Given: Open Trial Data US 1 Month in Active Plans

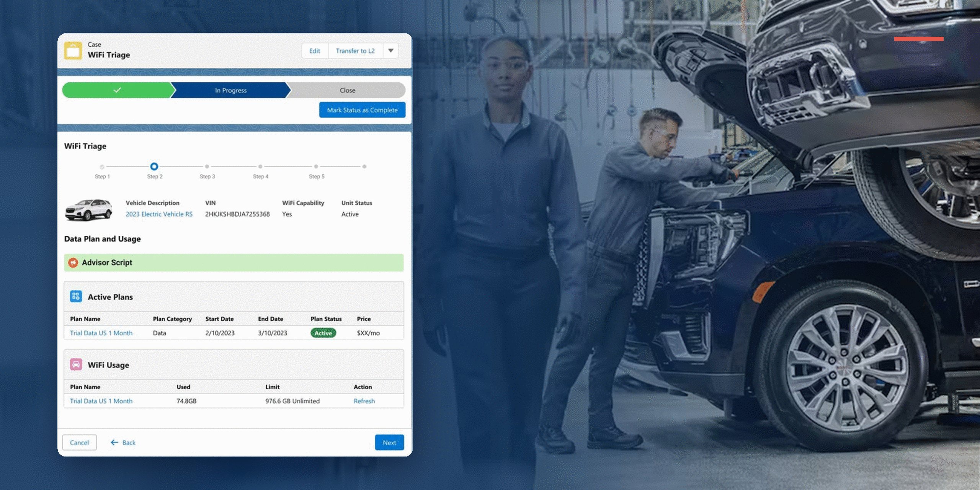Looking at the screenshot, I should click(x=101, y=333).
